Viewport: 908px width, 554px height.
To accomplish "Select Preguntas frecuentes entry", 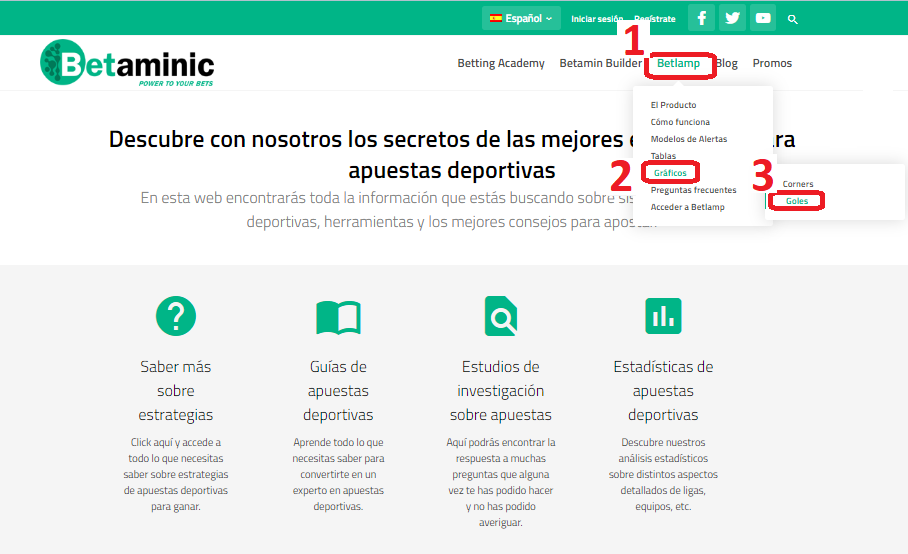I will (x=693, y=190).
